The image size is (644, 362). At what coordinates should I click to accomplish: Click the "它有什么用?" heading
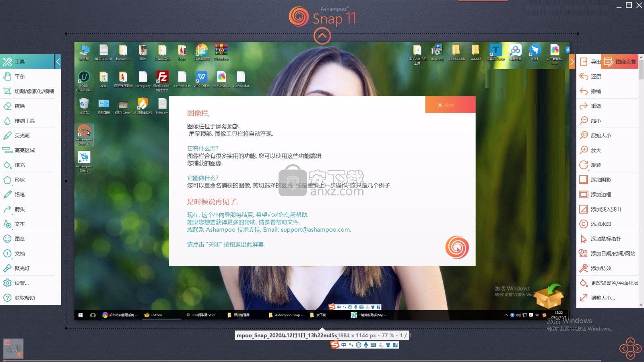point(203,148)
